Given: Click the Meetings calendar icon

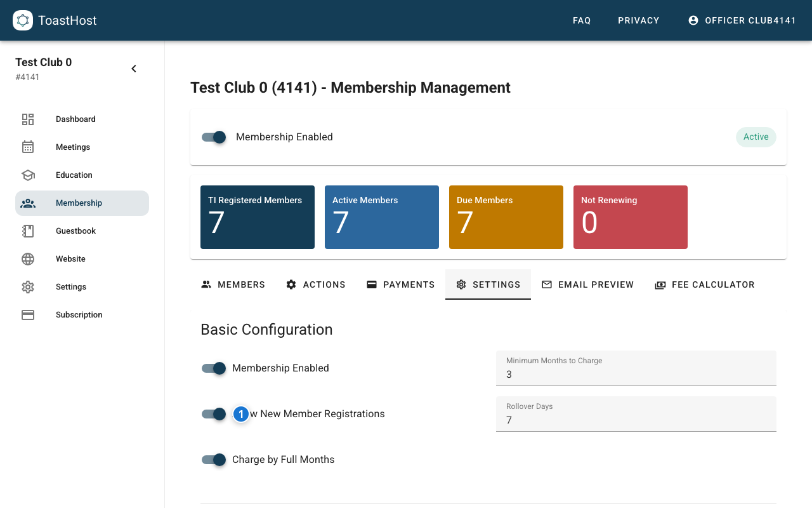Looking at the screenshot, I should coord(28,147).
